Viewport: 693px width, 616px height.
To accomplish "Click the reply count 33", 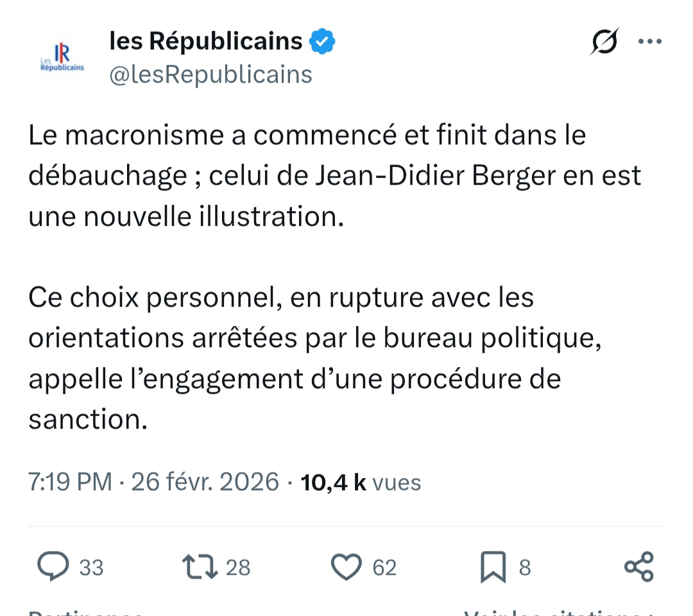I will tap(91, 568).
